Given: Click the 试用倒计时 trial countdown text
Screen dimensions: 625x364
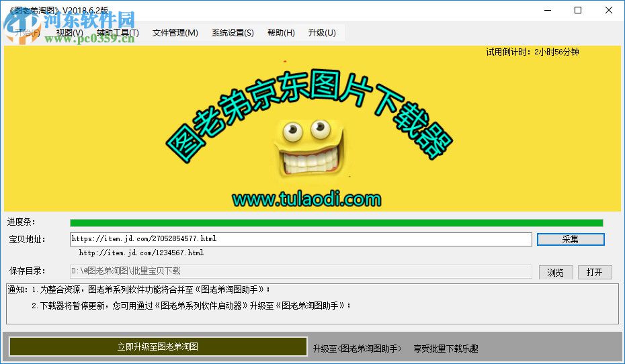Looking at the screenshot, I should click(x=532, y=52).
